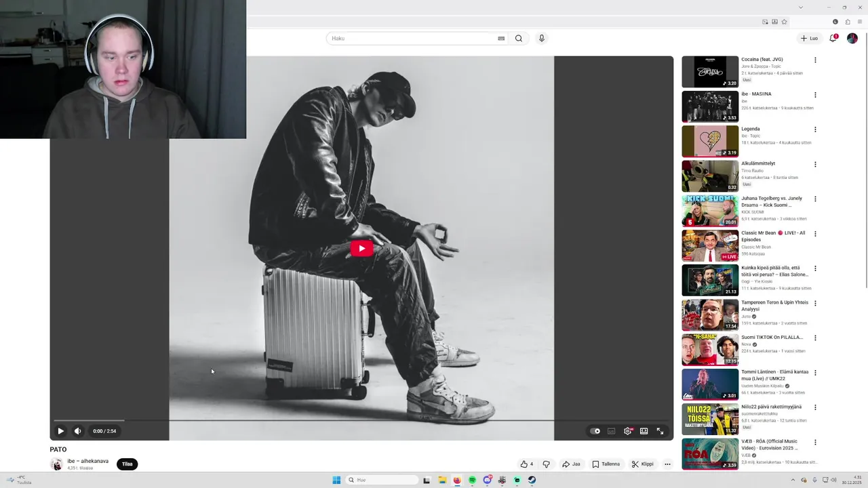868x488 pixels.
Task: Click the PATO video title text
Action: pyautogui.click(x=58, y=449)
